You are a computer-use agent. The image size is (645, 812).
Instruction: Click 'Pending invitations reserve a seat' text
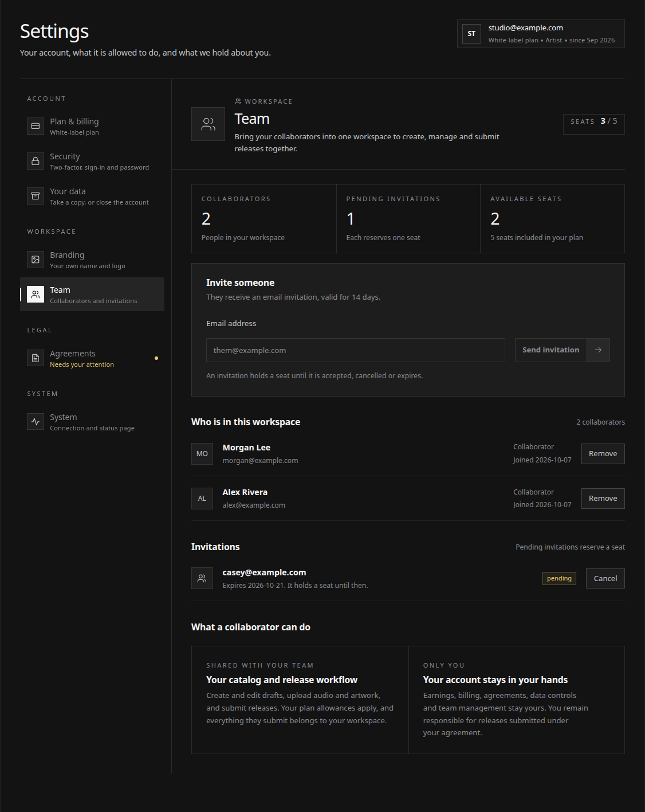(570, 547)
